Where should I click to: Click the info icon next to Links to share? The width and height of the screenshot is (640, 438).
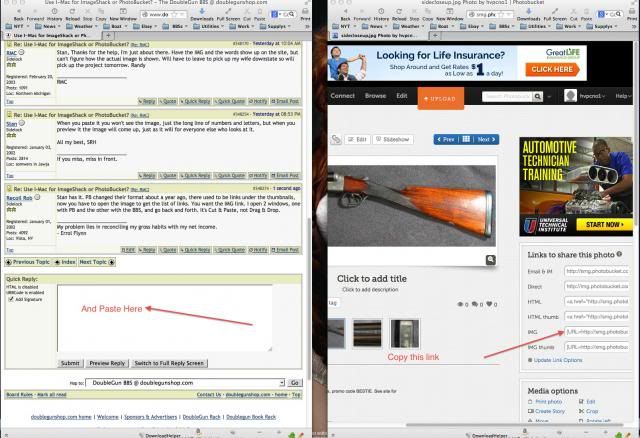619,254
